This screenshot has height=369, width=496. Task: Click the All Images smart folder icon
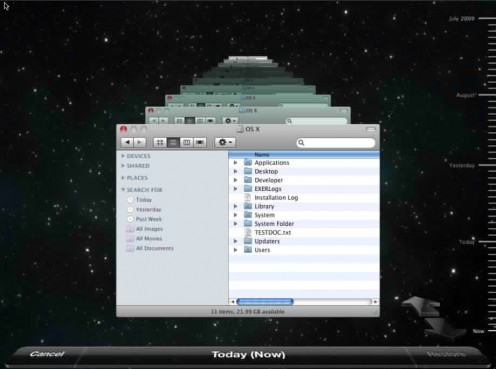coord(130,229)
